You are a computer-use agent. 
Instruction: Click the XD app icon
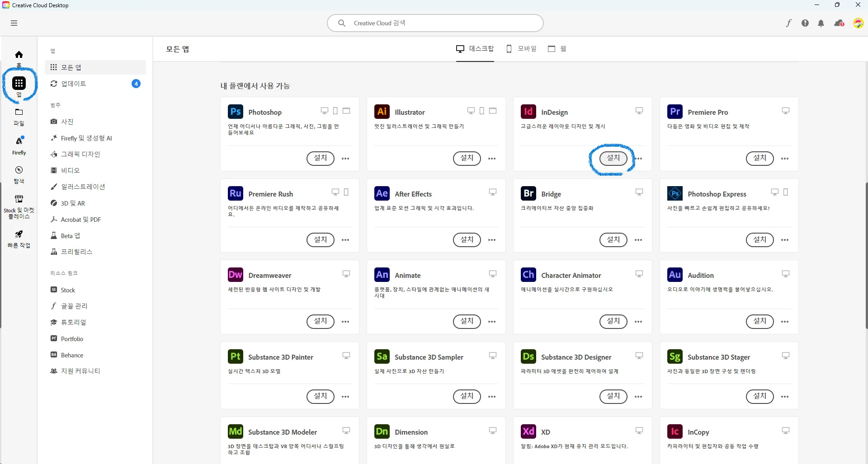528,431
